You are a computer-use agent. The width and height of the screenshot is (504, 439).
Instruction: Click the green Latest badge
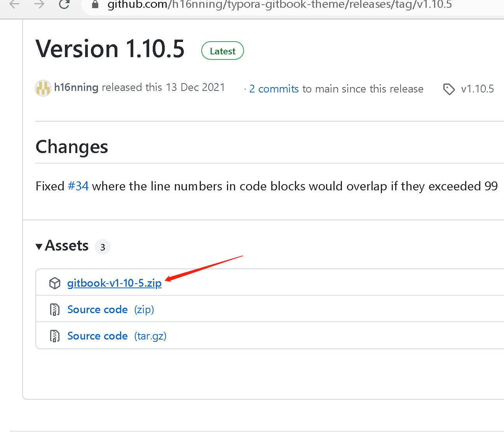[223, 51]
